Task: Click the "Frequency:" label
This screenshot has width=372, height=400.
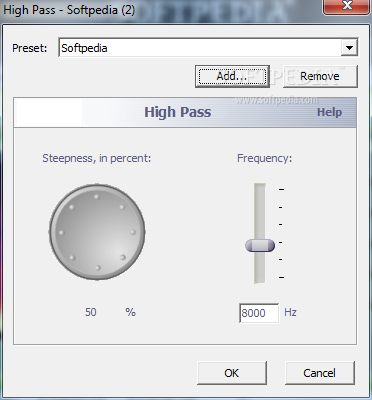Action: [264, 158]
